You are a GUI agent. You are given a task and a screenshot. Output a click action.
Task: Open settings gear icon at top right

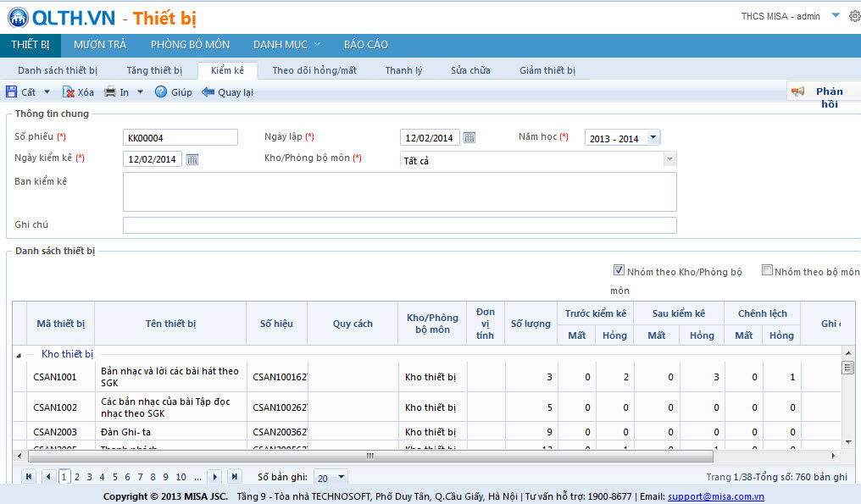tap(853, 16)
